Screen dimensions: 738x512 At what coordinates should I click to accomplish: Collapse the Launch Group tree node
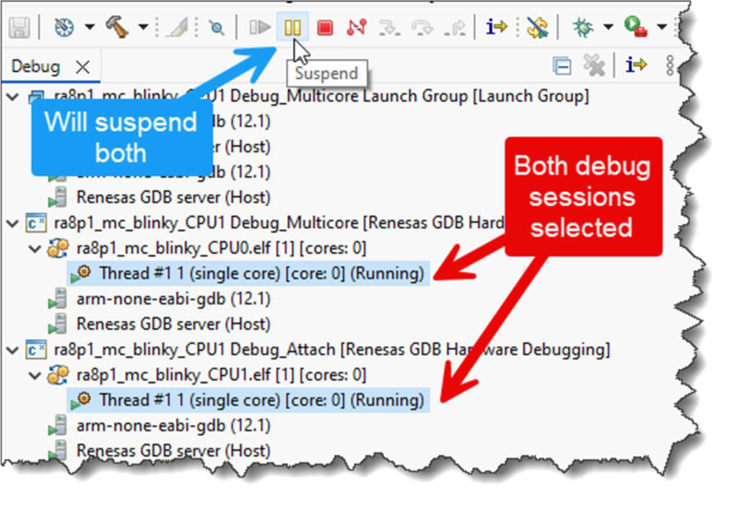coord(12,97)
